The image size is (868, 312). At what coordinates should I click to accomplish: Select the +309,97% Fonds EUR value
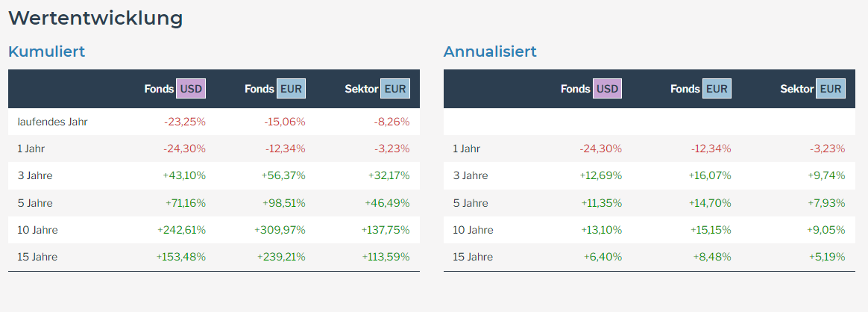click(x=280, y=230)
